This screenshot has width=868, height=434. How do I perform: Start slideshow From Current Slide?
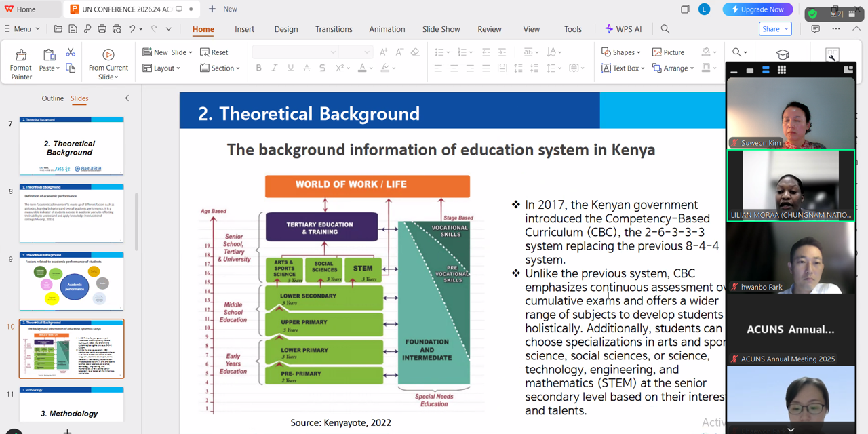[x=108, y=64]
